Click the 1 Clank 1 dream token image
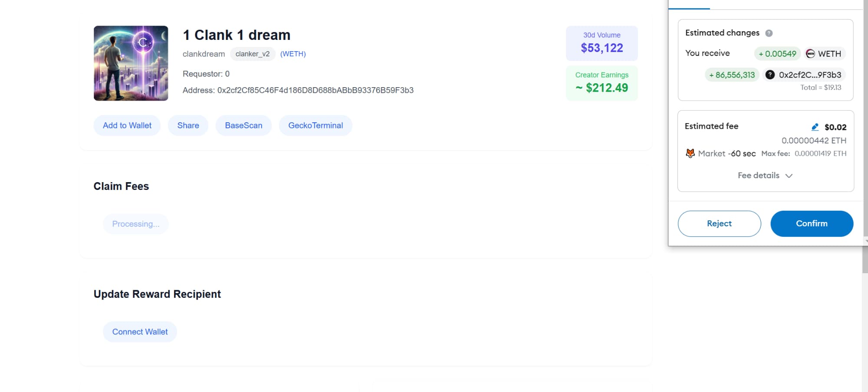Screen dimensions: 868x392 click(x=131, y=63)
